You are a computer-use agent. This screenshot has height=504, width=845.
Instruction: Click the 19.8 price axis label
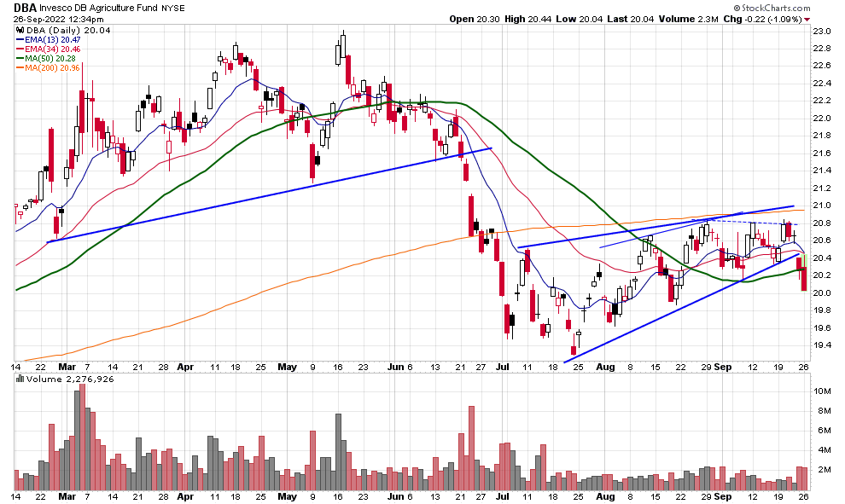pos(821,310)
